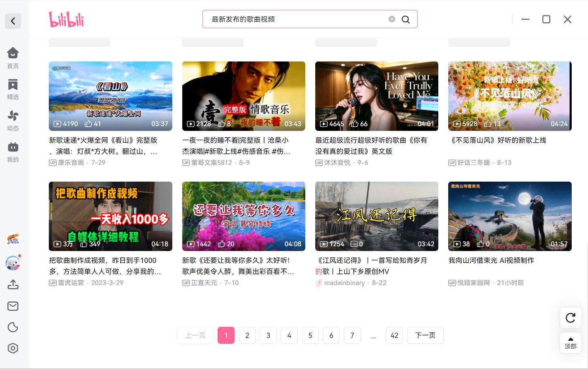Image resolution: width=588 pixels, height=370 pixels.
Task: Jump to top with 顶部 button
Action: [x=571, y=343]
